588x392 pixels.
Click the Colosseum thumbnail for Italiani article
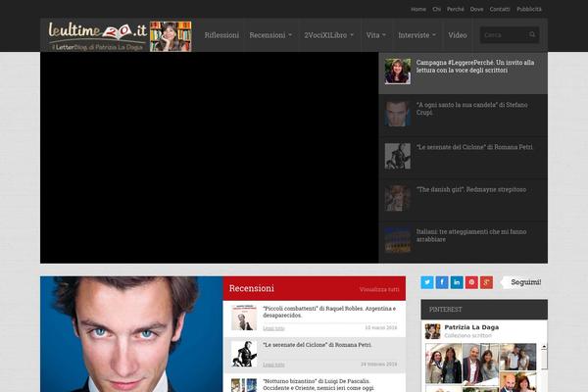(398, 240)
